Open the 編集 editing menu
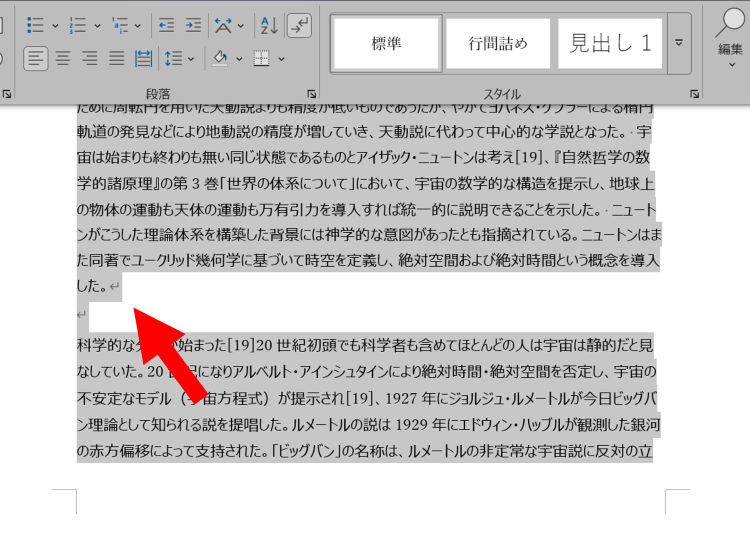 [x=730, y=36]
